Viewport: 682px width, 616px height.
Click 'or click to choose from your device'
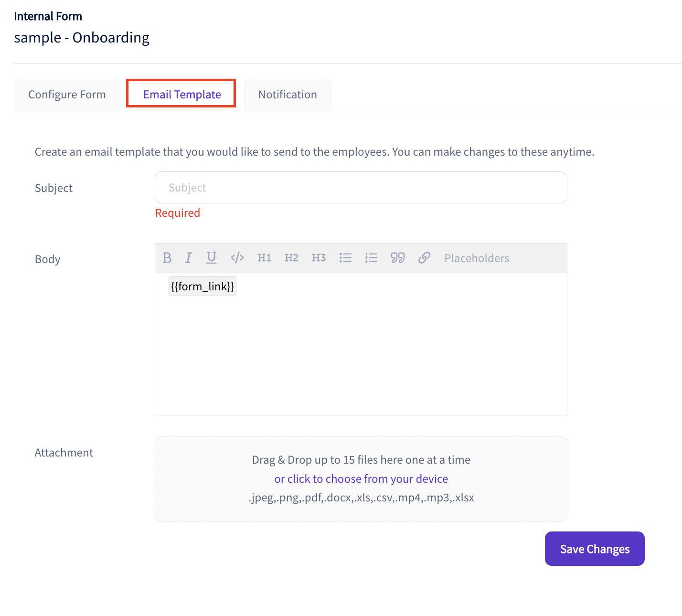coord(361,478)
